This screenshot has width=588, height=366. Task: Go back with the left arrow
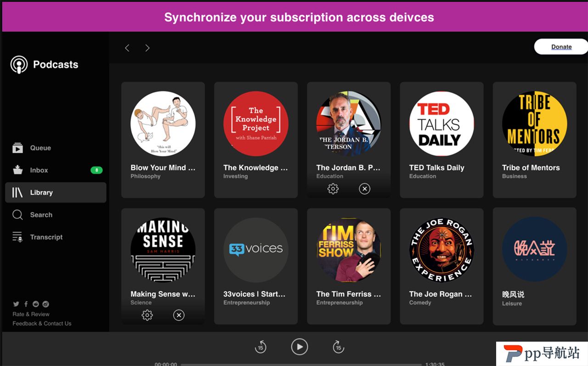pos(127,48)
